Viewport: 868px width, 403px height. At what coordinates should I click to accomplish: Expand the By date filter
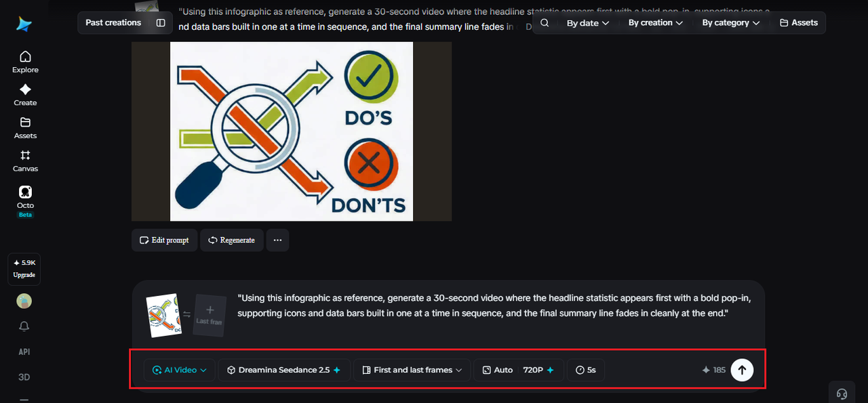click(588, 22)
